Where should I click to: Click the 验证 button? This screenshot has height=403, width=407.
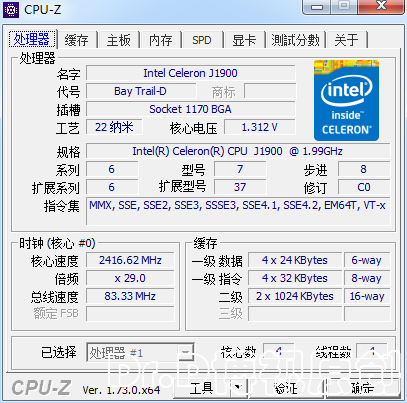[x=286, y=388]
